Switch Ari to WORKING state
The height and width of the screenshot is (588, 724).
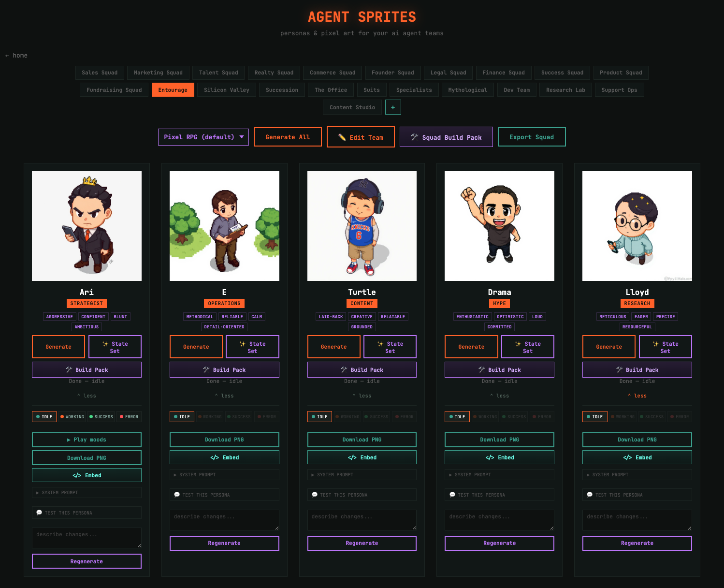(72, 416)
